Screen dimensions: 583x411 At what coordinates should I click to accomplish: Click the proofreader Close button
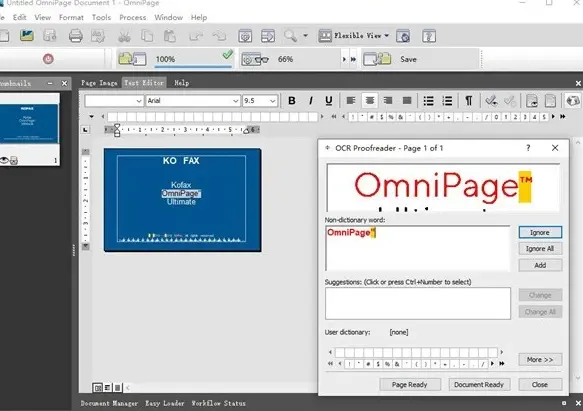point(540,385)
